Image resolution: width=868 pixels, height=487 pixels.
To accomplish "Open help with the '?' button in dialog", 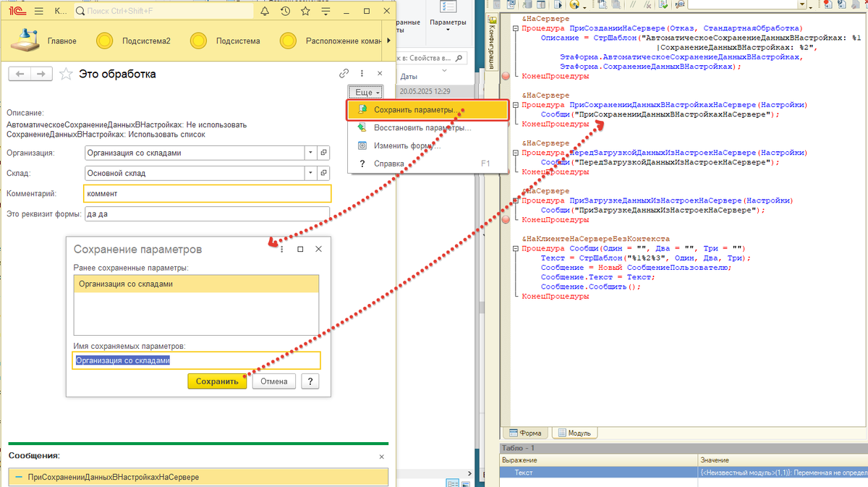I will point(310,381).
